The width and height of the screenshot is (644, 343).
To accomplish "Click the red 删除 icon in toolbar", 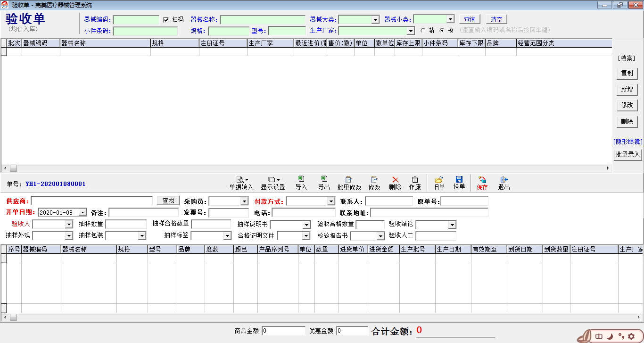I will pos(395,180).
